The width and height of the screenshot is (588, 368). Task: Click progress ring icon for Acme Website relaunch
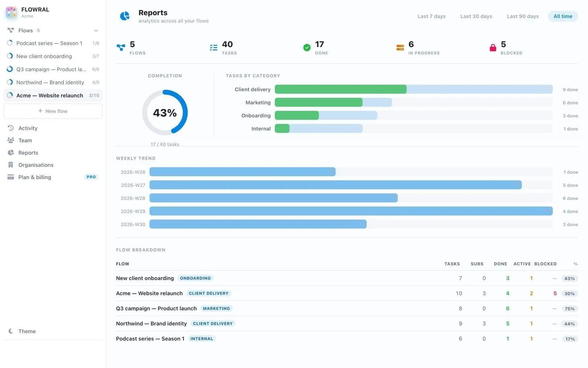(x=10, y=95)
